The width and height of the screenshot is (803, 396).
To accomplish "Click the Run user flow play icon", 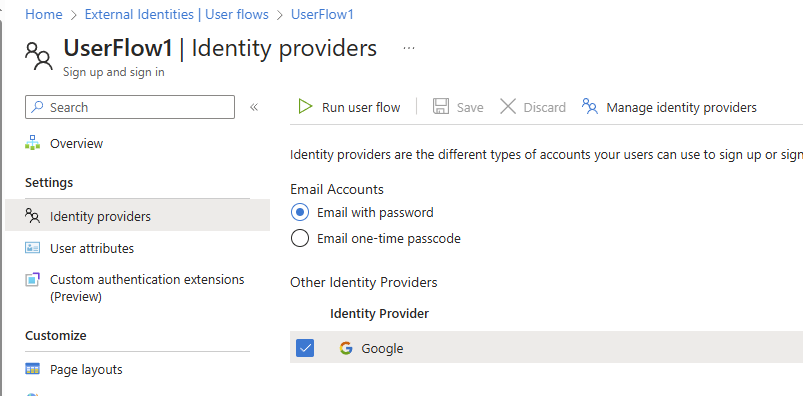I will [305, 107].
